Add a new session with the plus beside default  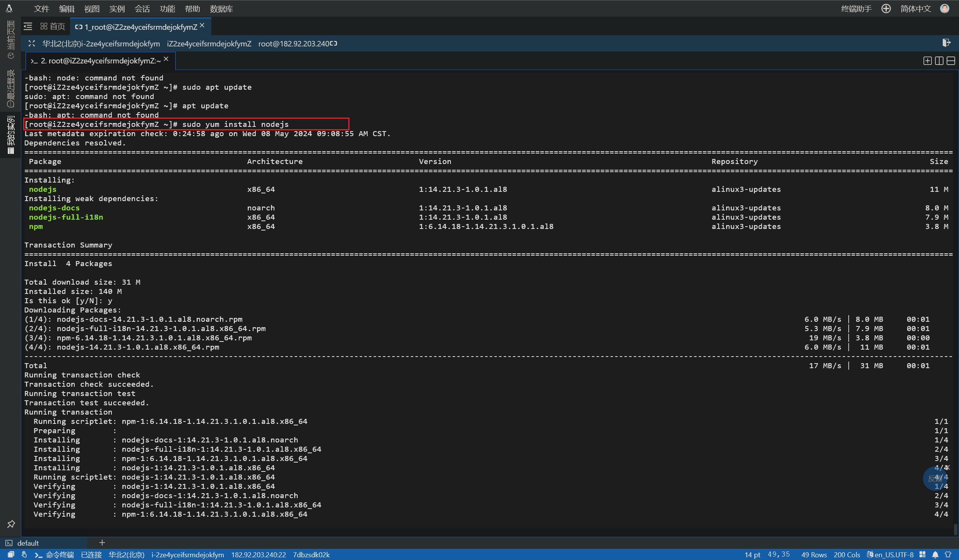pos(102,543)
